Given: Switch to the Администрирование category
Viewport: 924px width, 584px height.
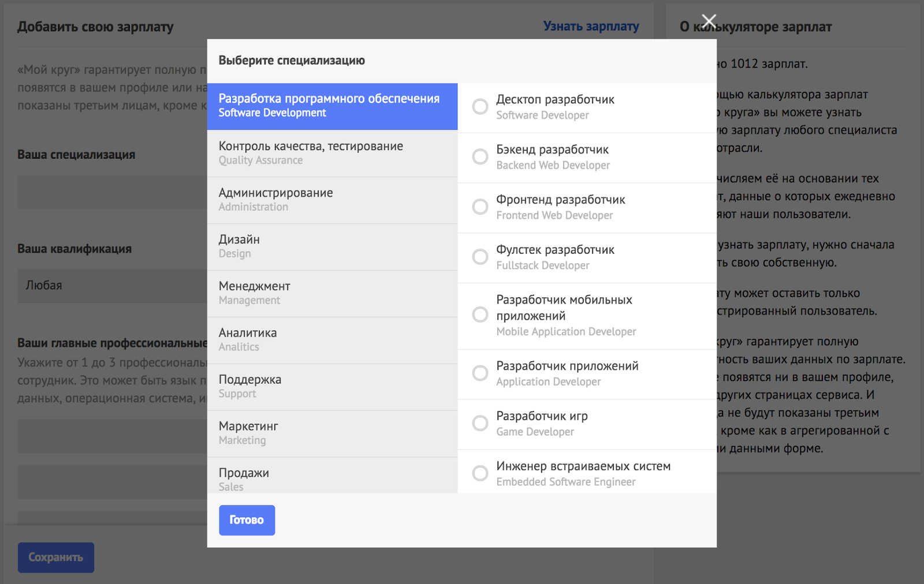Looking at the screenshot, I should (332, 200).
